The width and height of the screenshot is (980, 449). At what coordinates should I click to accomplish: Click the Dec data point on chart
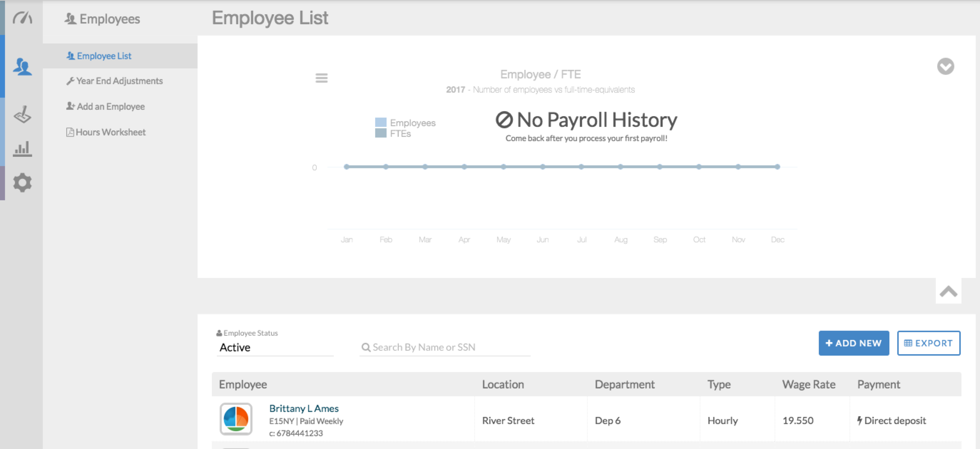[x=777, y=166]
